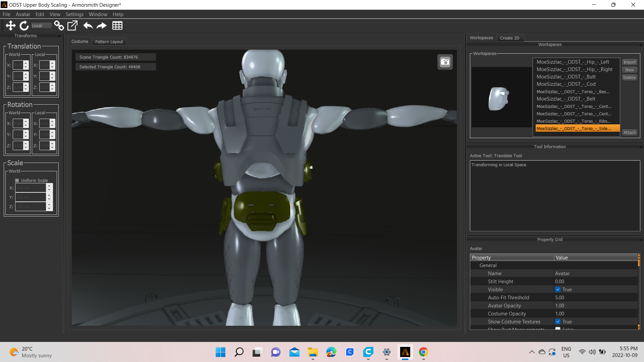Increase Scale X with up arrow
This screenshot has width=644, height=362.
pyautogui.click(x=49, y=186)
